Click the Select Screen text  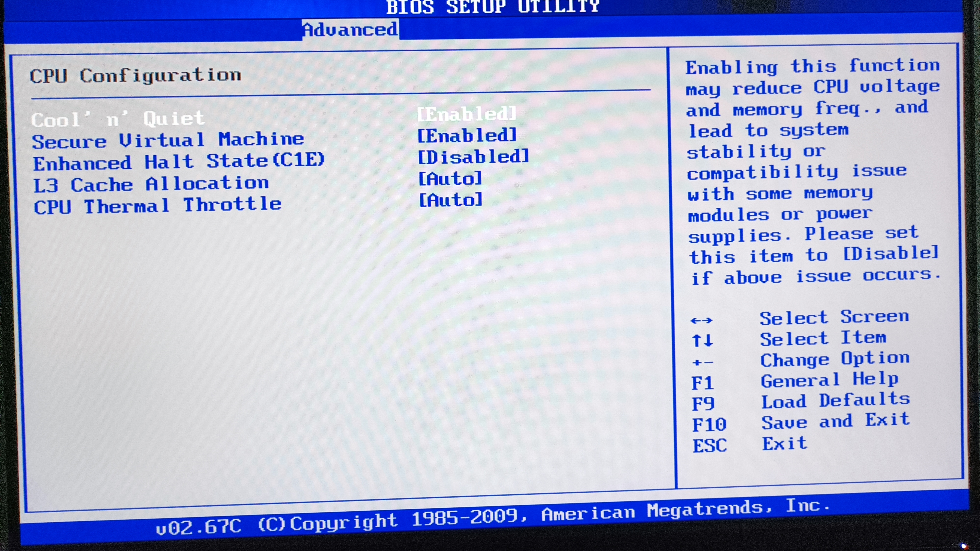[x=834, y=318]
